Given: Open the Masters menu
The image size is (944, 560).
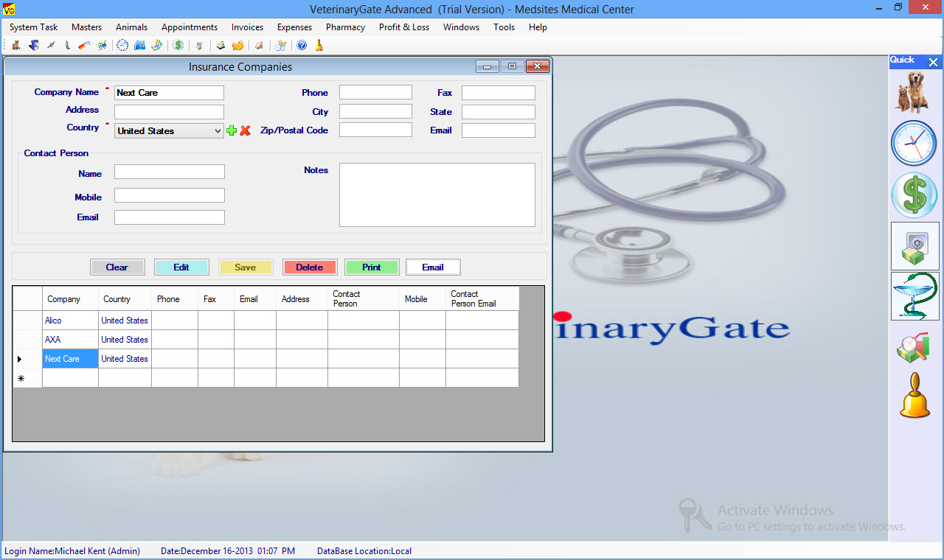Looking at the screenshot, I should pyautogui.click(x=86, y=27).
